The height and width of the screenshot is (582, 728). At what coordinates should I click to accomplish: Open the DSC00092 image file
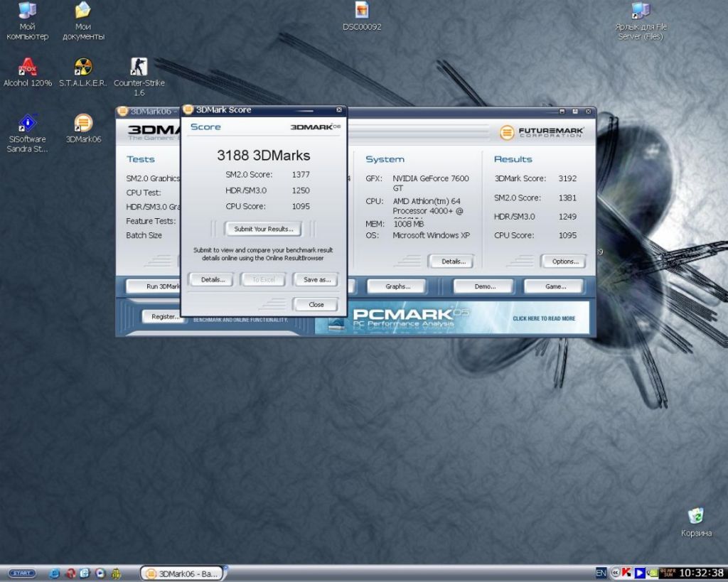click(x=362, y=11)
